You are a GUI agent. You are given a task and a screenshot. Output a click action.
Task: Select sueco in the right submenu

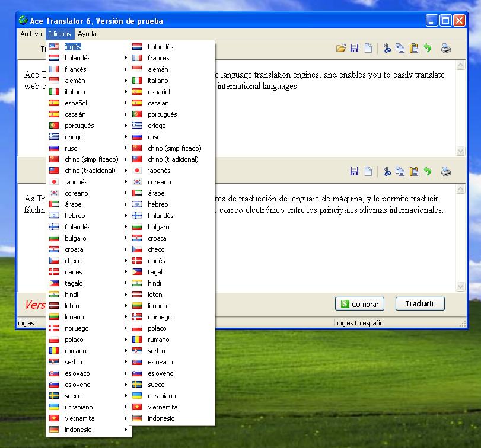coord(172,385)
